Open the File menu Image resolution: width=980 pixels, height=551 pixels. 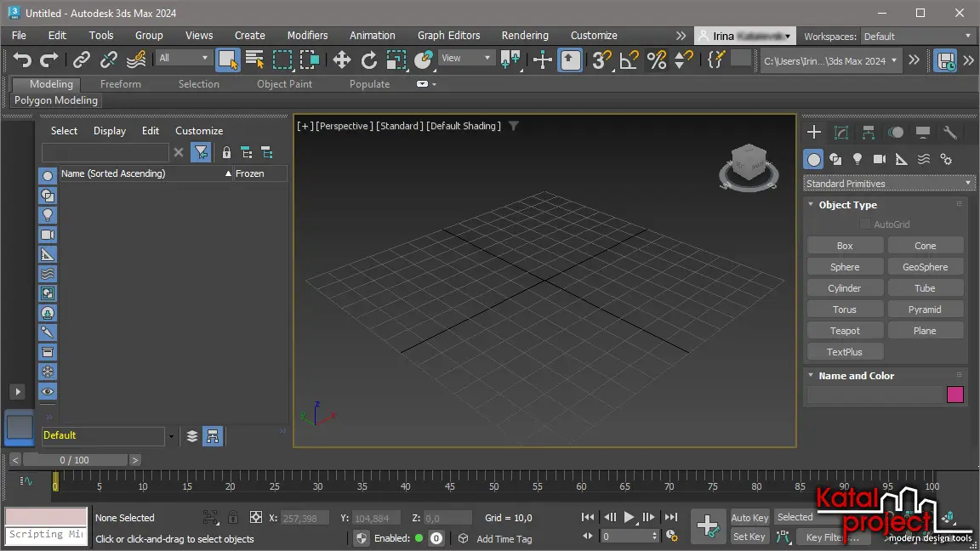click(x=19, y=36)
